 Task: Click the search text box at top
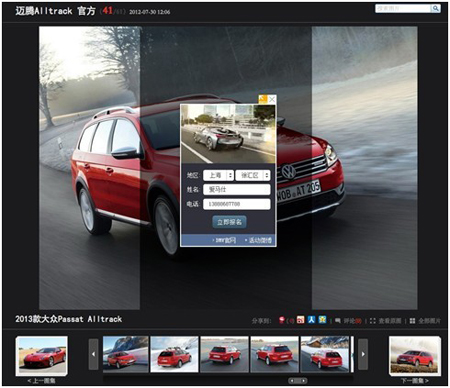(403, 8)
